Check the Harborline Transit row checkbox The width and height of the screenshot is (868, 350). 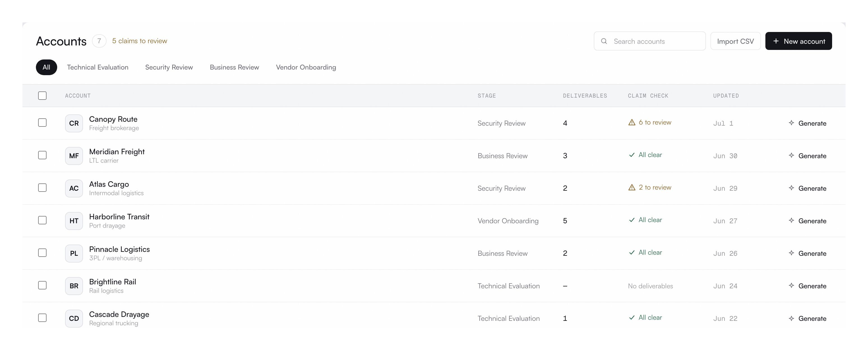(42, 220)
